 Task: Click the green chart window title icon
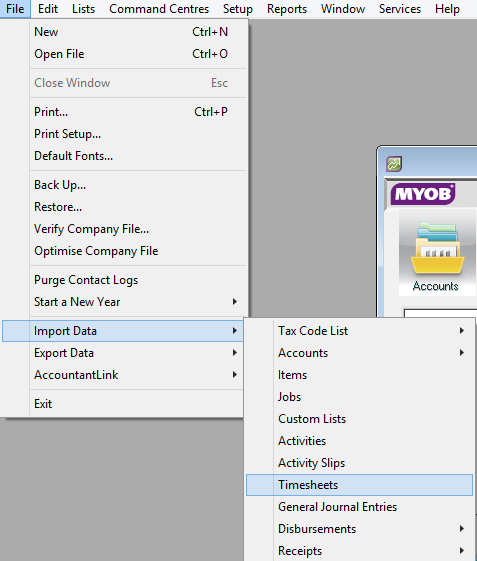[x=394, y=164]
